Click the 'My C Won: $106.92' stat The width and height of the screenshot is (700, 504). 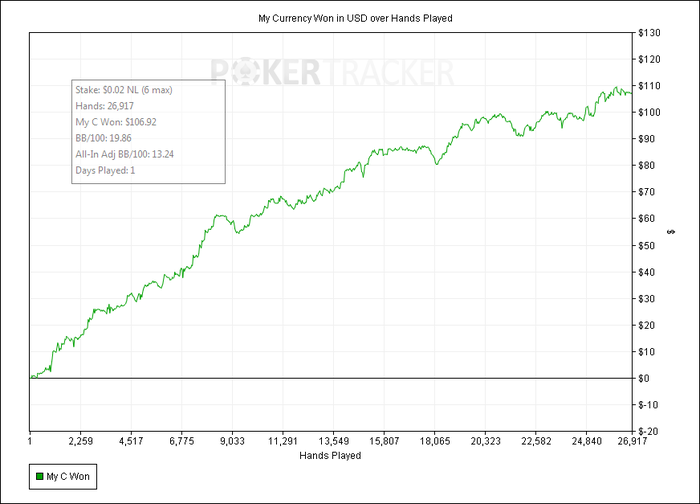(x=116, y=122)
